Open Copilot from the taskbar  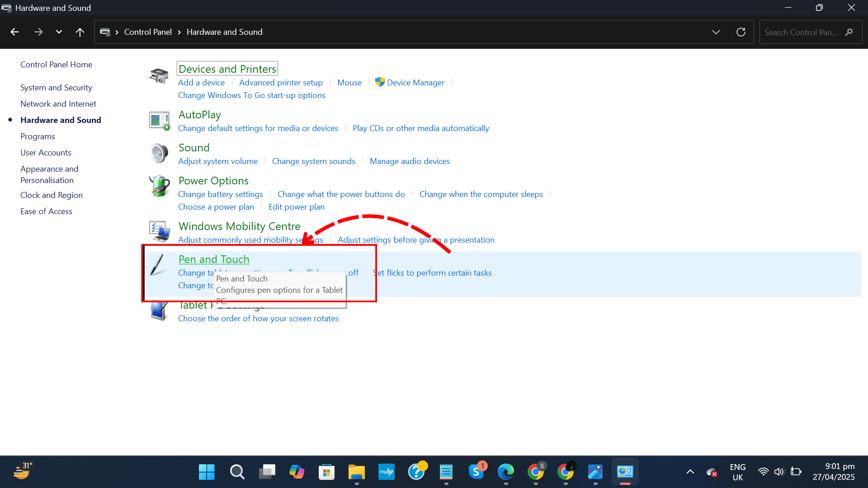297,471
